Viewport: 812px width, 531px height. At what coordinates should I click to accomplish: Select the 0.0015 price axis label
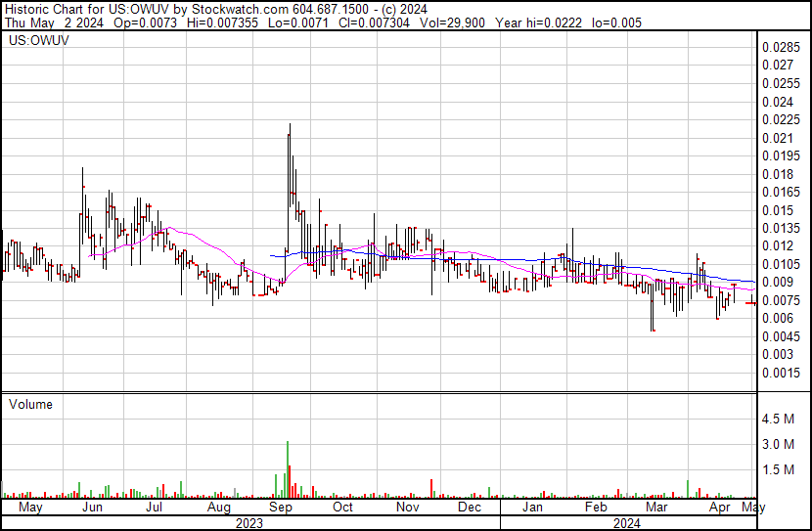tap(779, 374)
